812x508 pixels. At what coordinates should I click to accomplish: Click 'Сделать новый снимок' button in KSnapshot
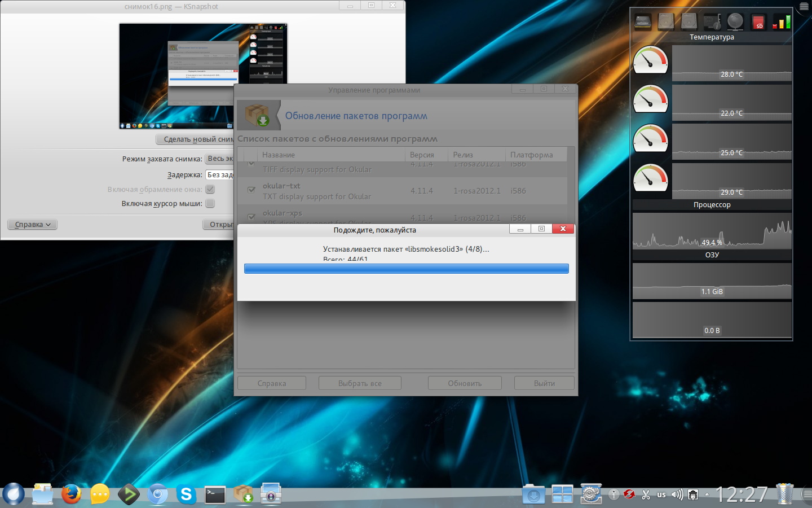195,139
